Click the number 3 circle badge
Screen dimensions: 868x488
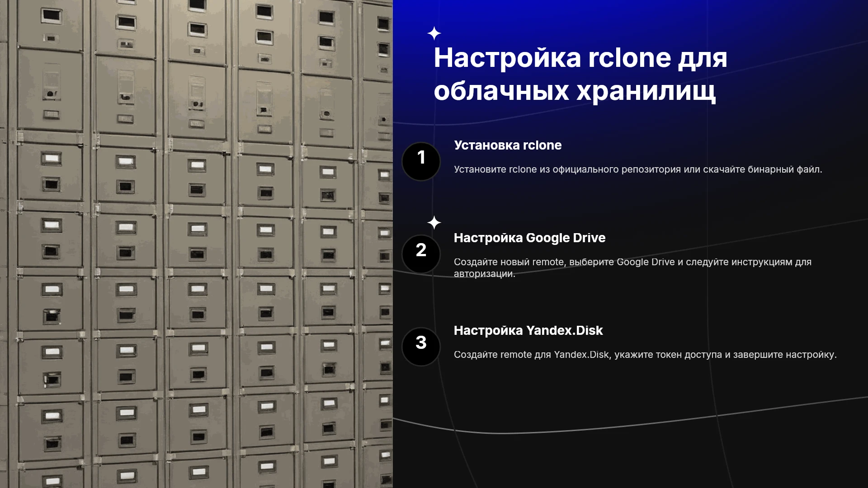click(421, 347)
